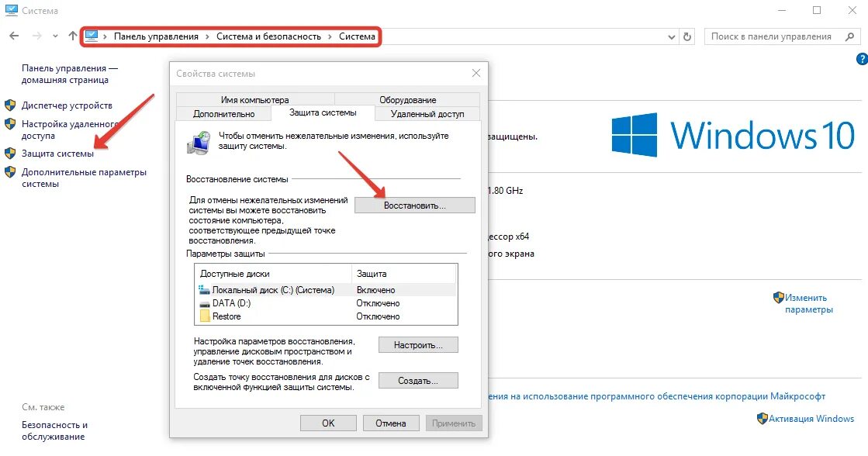Click shield icon beside 'Защита системы'
The height and width of the screenshot is (456, 868).
[x=10, y=154]
